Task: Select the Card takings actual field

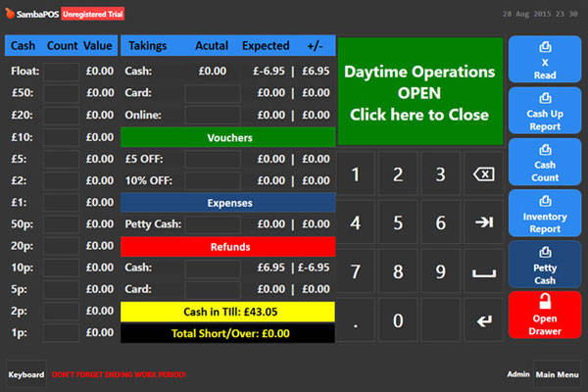Action: [212, 93]
